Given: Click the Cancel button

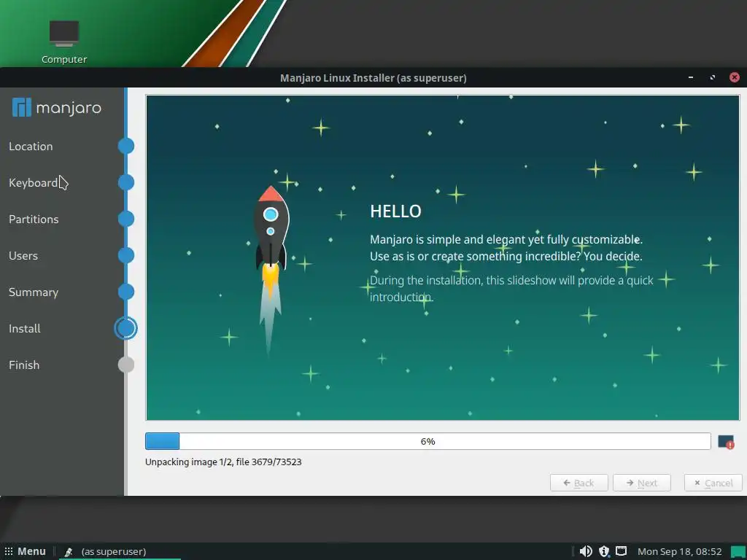Looking at the screenshot, I should tap(713, 483).
